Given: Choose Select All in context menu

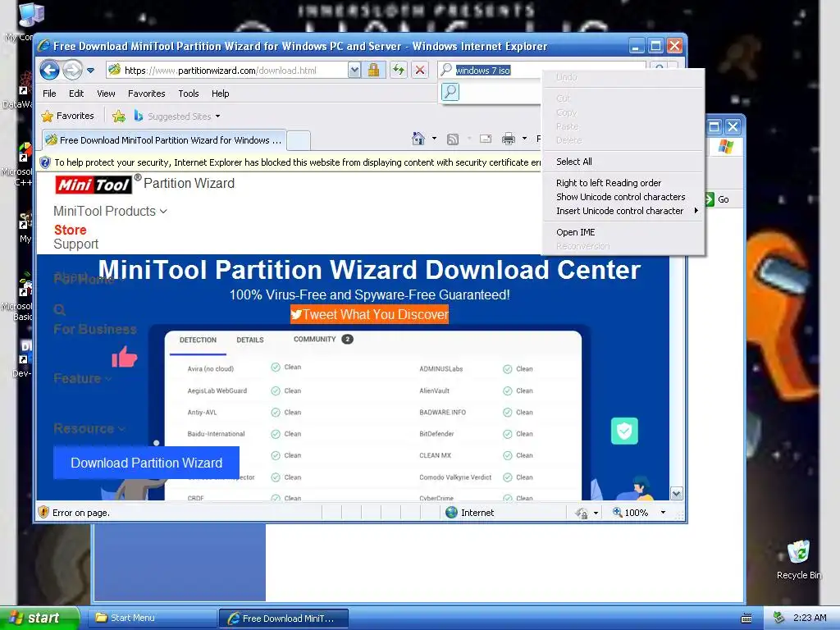Looking at the screenshot, I should [x=623, y=162].
